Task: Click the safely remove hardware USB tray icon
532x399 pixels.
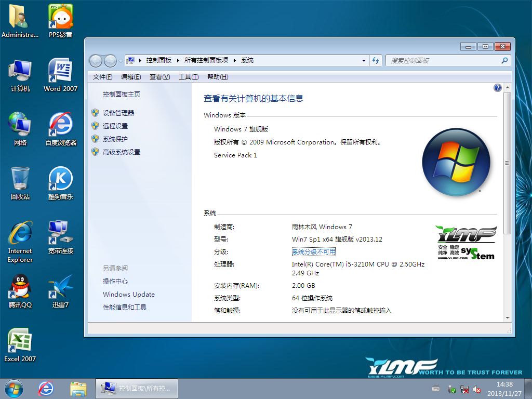Action: tap(451, 389)
